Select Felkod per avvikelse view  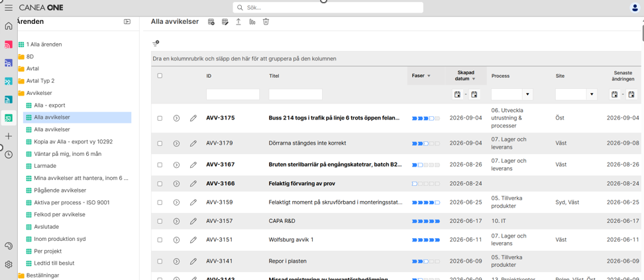click(60, 214)
